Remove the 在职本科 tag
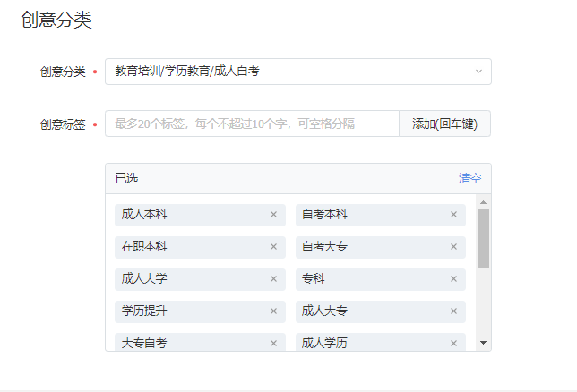The height and width of the screenshot is (392, 577). point(273,247)
